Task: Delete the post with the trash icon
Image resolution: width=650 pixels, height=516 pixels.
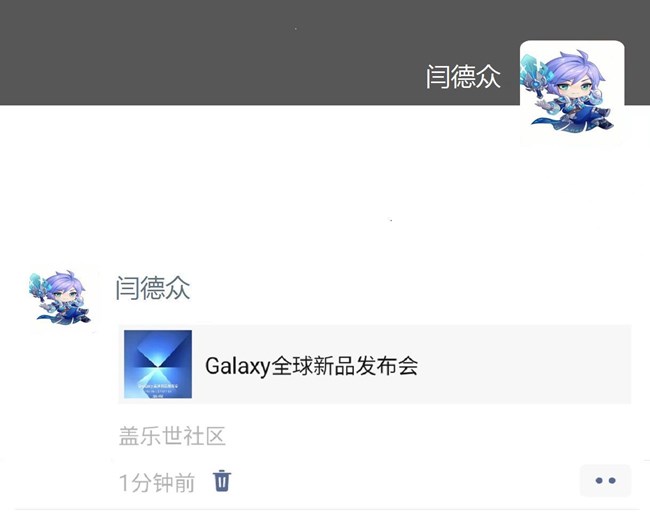Action: coord(222,481)
